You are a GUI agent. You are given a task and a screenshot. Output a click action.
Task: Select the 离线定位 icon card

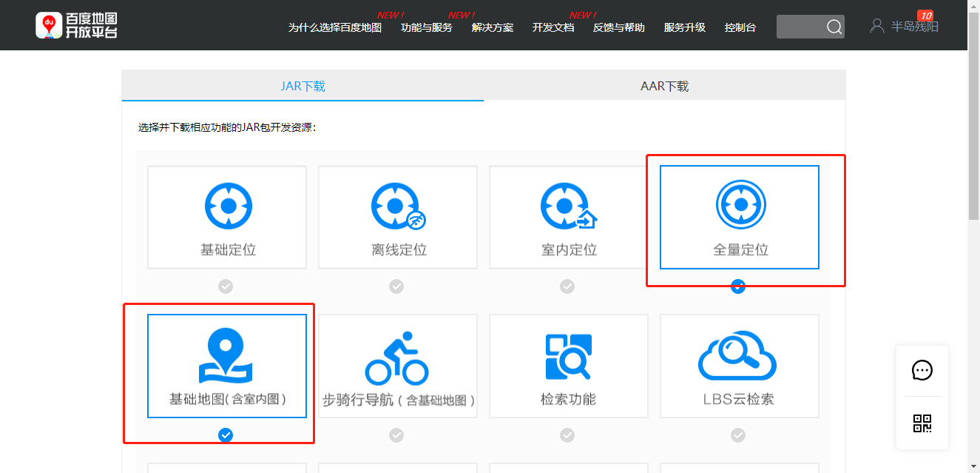(398, 217)
